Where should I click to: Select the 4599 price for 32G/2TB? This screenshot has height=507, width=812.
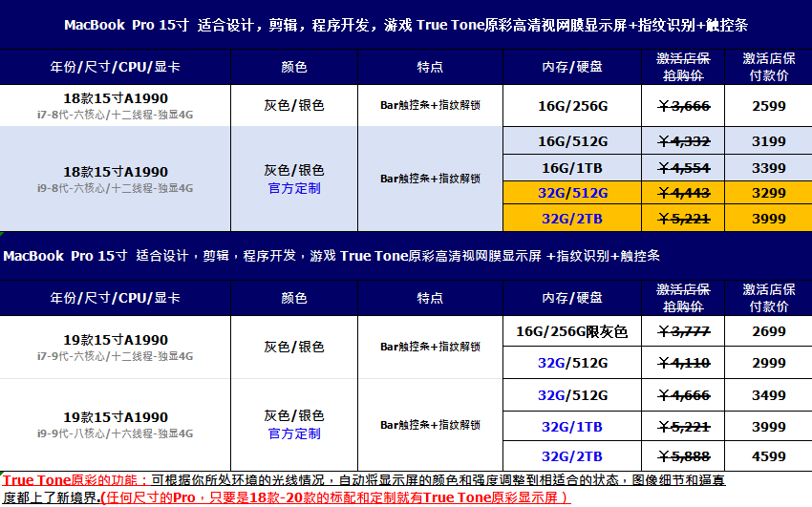(768, 456)
